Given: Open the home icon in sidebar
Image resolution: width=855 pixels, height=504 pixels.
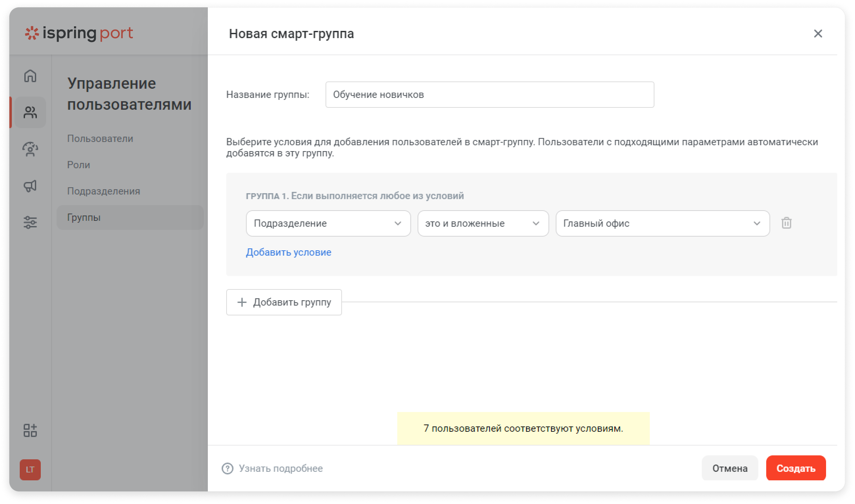Looking at the screenshot, I should click(x=30, y=76).
